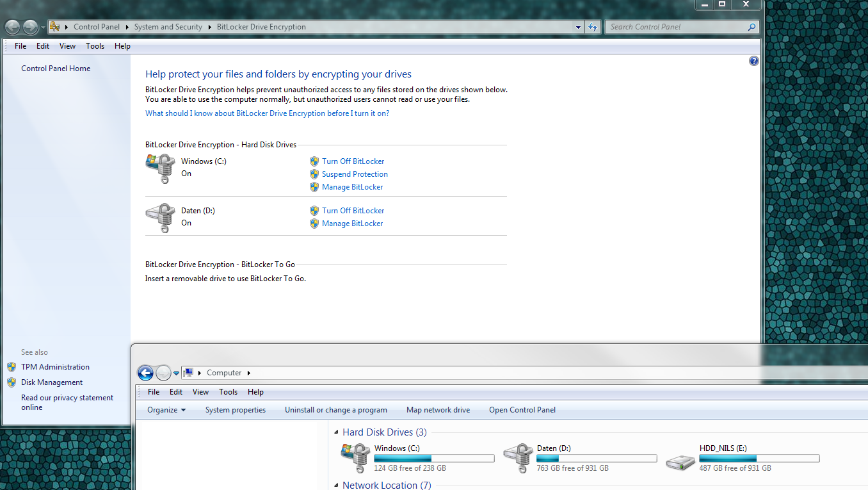Open the Edit menu in Control Panel window
This screenshot has height=490, width=868.
pyautogui.click(x=43, y=46)
